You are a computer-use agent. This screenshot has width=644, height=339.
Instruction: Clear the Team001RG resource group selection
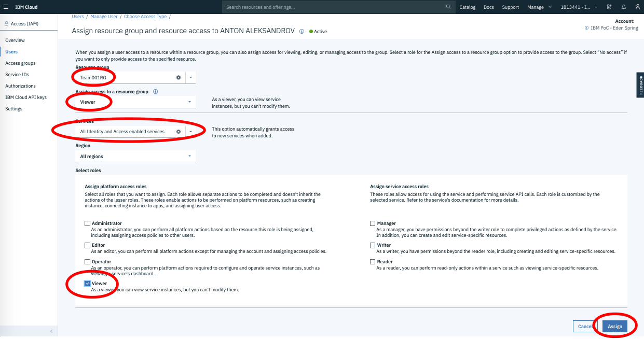tap(179, 77)
